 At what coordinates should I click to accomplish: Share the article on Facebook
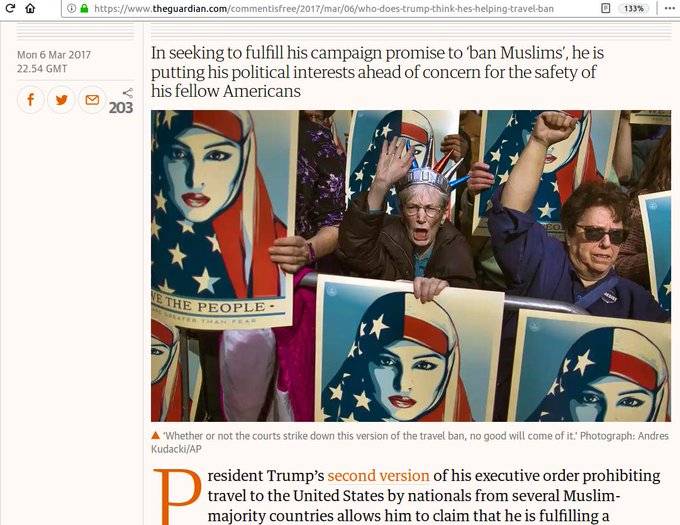(30, 100)
